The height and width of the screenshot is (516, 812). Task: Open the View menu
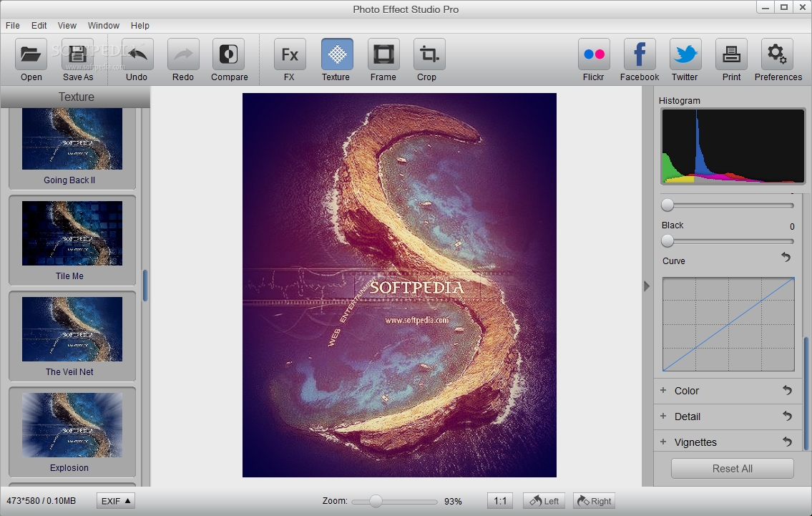(67, 25)
